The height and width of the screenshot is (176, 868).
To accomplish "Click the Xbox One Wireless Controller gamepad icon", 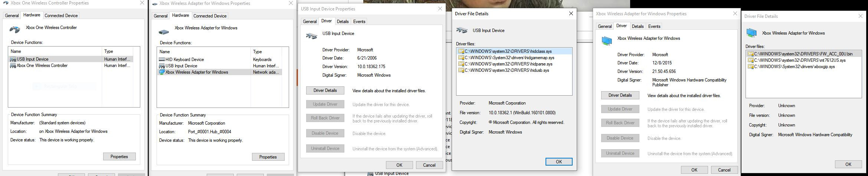I will pos(14,29).
